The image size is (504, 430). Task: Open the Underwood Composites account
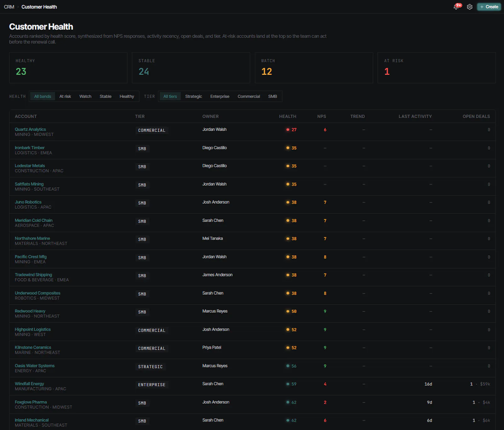tap(37, 293)
